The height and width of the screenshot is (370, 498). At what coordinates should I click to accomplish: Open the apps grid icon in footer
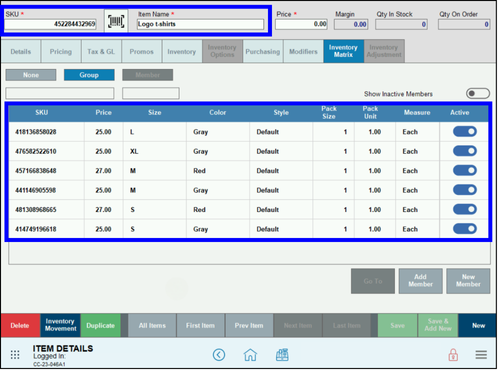point(15,355)
